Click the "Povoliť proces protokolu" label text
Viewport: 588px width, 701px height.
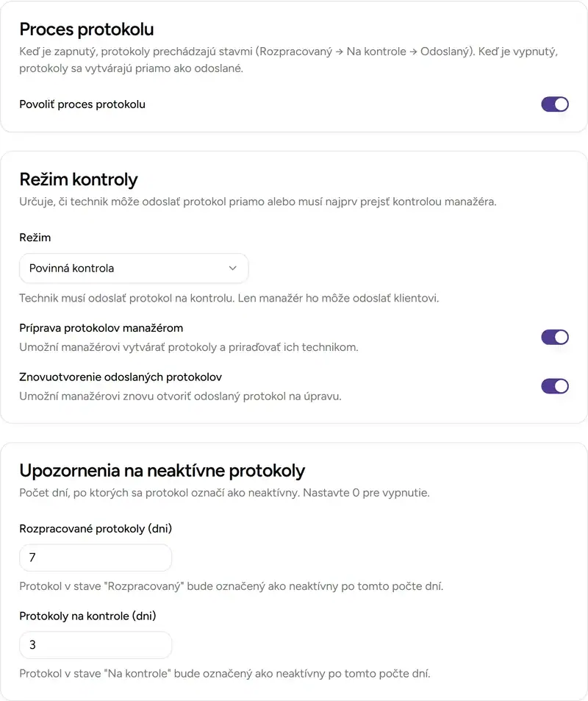(x=82, y=104)
